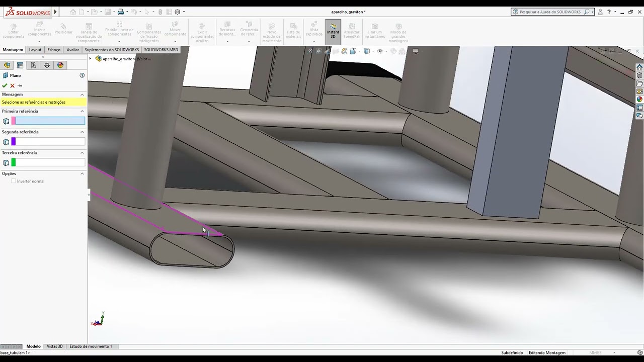The height and width of the screenshot is (362, 644).
Task: Expand the SOLIDWORKS menu arrow beside logo
Action: click(x=55, y=12)
